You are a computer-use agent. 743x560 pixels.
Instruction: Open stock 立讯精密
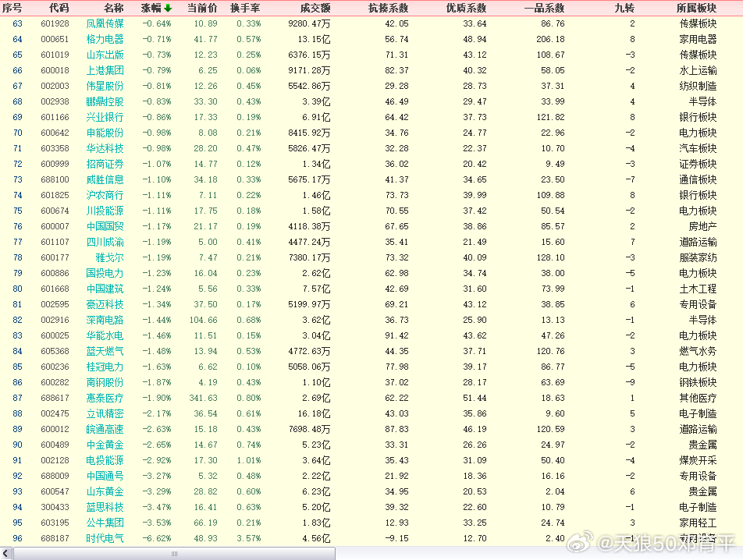(105, 413)
